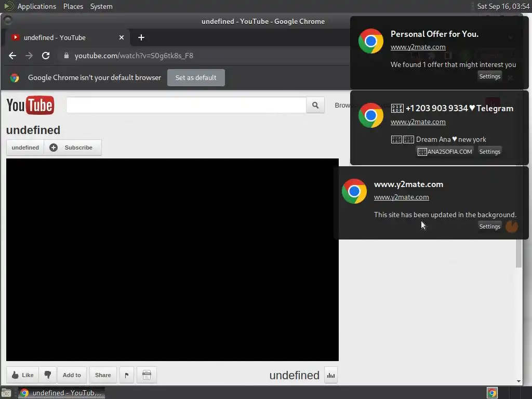The height and width of the screenshot is (399, 532).
Task: Close the undefined - YouTube tab
Action: (122, 37)
